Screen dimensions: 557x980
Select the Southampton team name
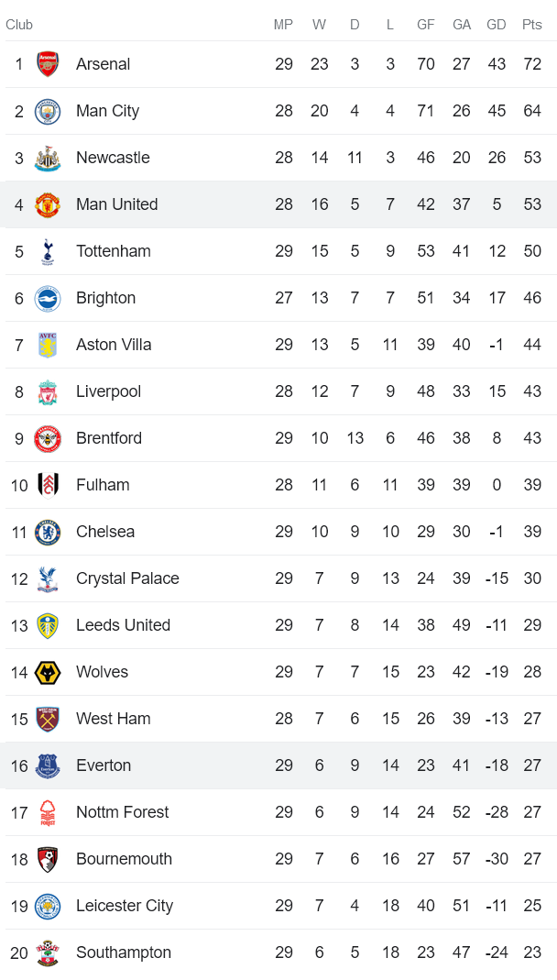pyautogui.click(x=124, y=952)
